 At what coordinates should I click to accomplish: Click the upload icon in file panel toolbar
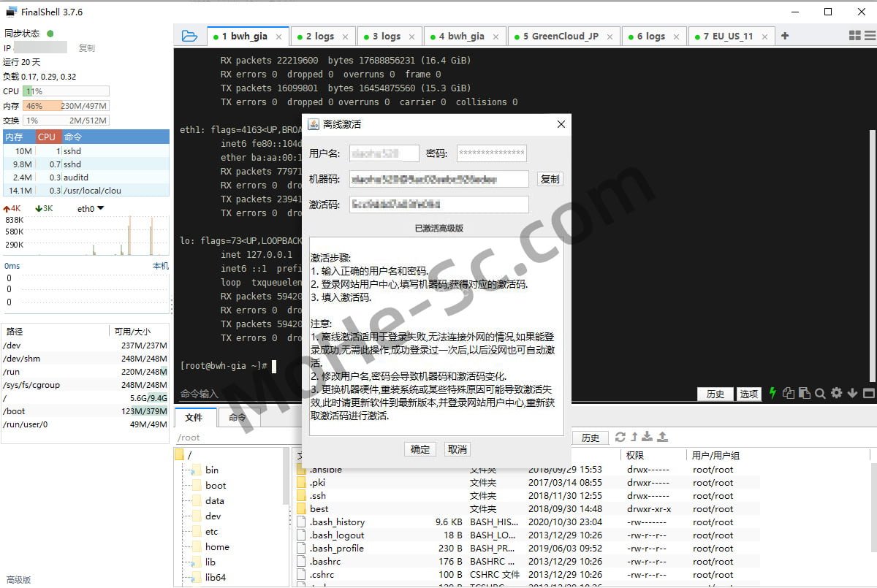coord(663,437)
